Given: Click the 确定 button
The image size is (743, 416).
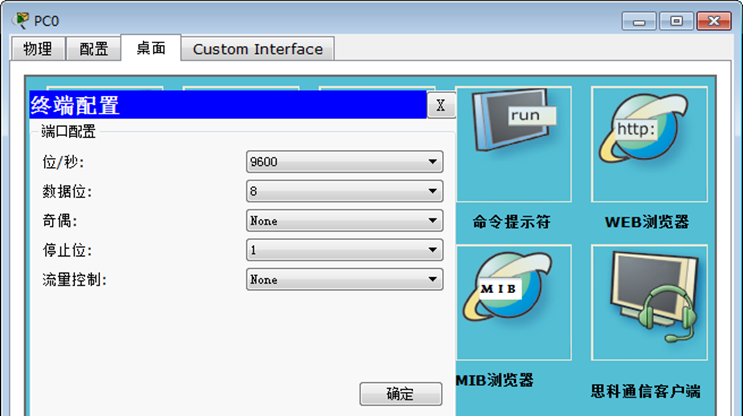Looking at the screenshot, I should click(x=401, y=394).
